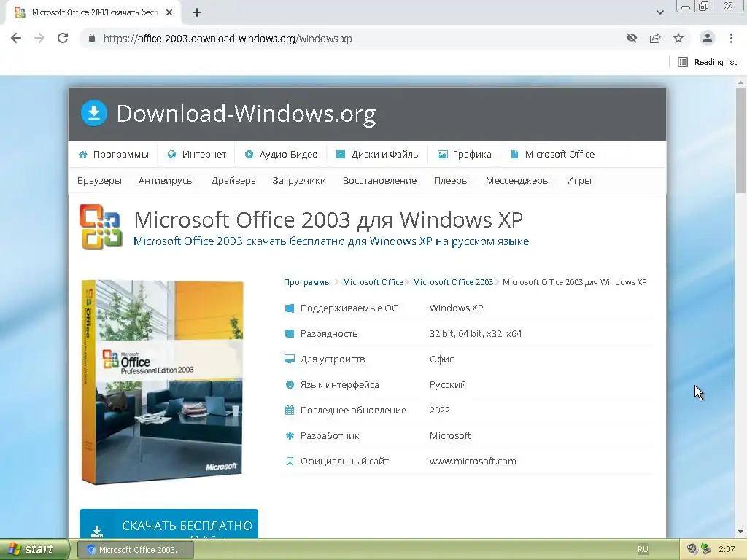747x560 pixels.
Task: Open the Игры category link
Action: [578, 181]
